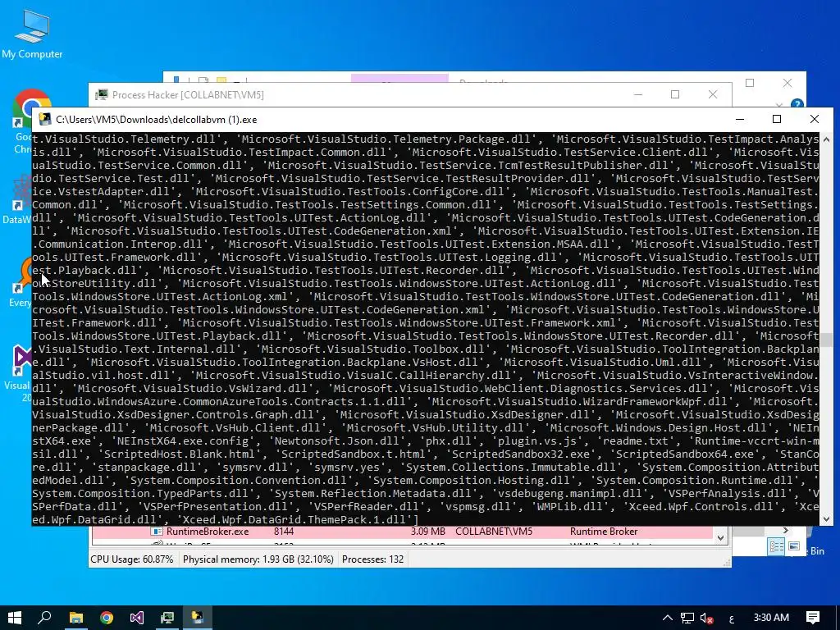Select the Visual Studio desktop shortcut
This screenshot has width=840, height=630.
(x=22, y=373)
